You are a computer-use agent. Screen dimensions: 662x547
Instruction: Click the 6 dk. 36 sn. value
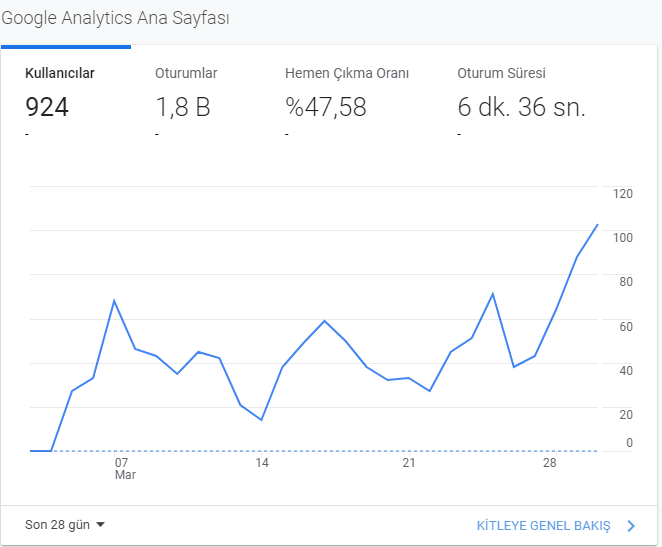pyautogui.click(x=521, y=107)
